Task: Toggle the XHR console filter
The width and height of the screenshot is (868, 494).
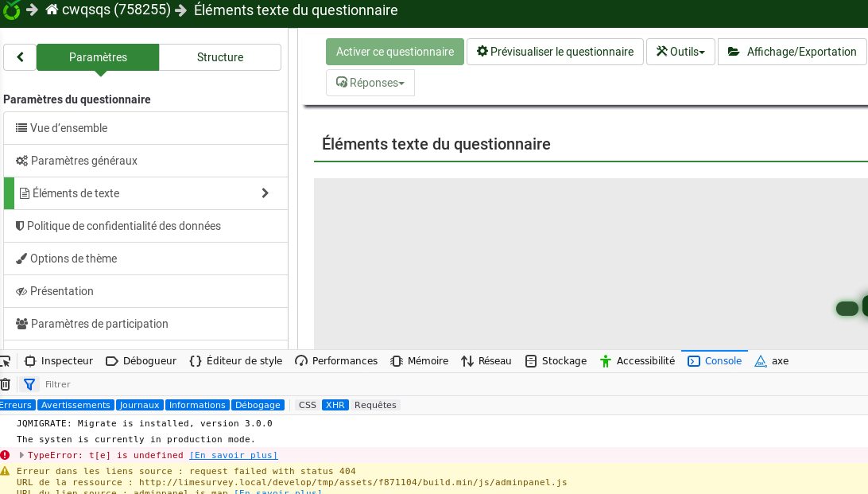Action: pos(335,405)
